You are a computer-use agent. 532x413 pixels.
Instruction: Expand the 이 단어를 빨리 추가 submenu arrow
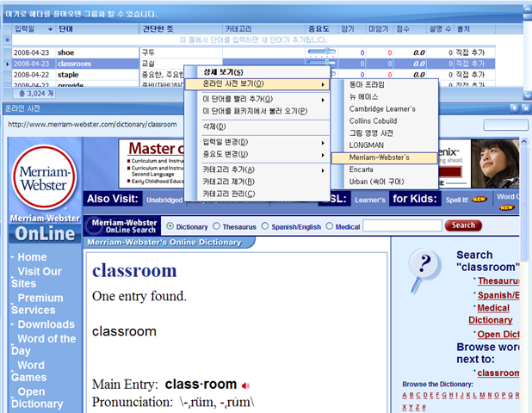point(323,100)
